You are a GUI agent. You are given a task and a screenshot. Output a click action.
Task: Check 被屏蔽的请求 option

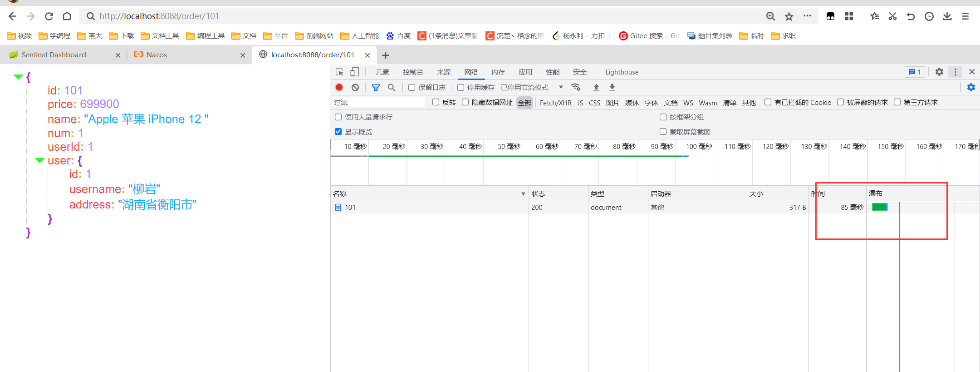(840, 102)
